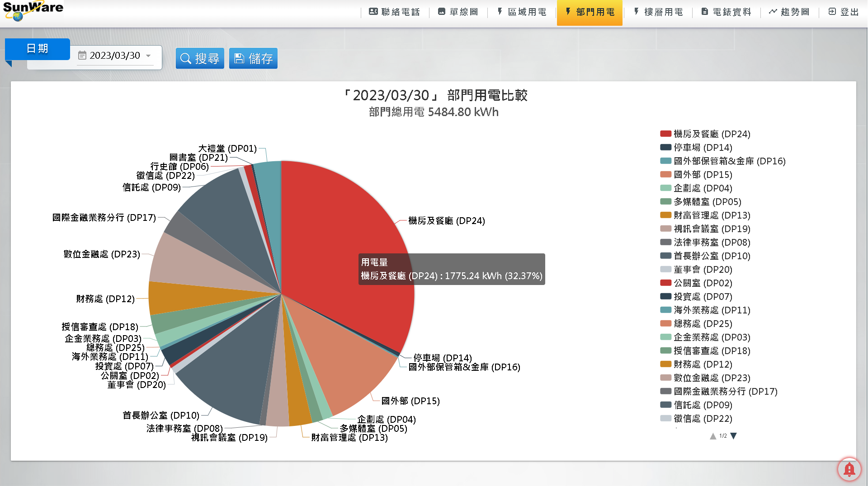The height and width of the screenshot is (486, 868).
Task: Click the single-line diagram icon
Action: point(442,12)
